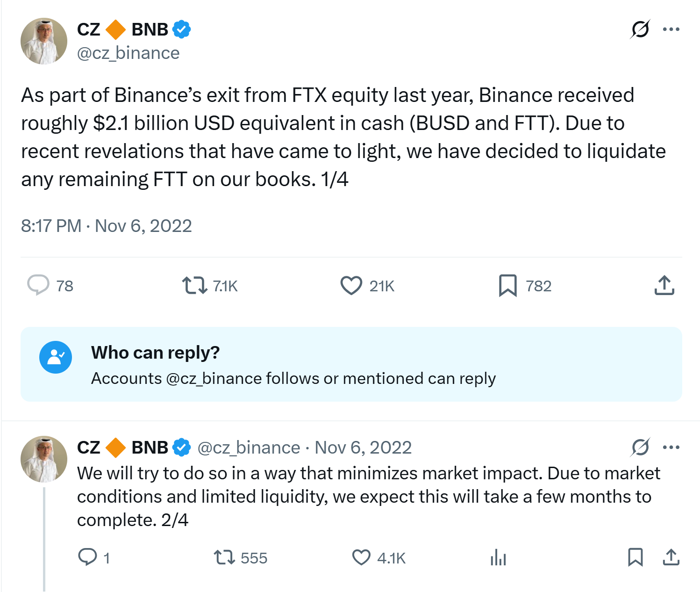Screen dimensions: 700x592
Task: Click @cz_binance in the reply restriction notice
Action: [214, 378]
